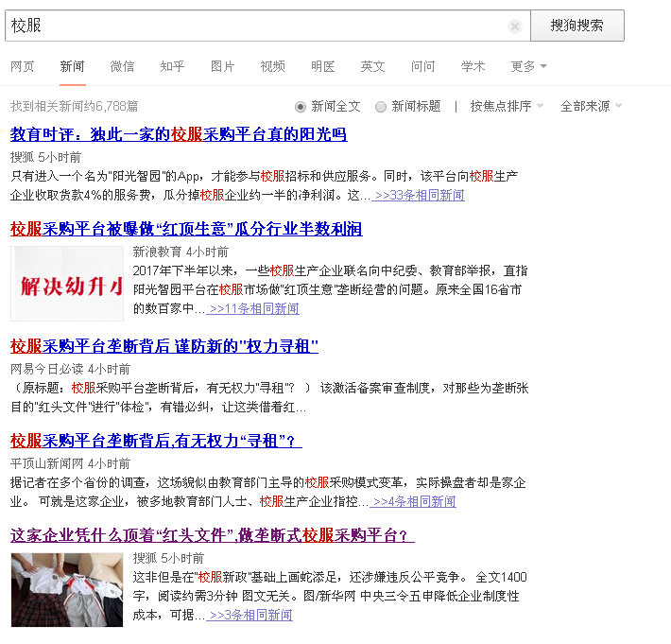Screen dimensions: 671x644
Task: Open headline 教育时评 about 校服采购平台
Action: (179, 134)
